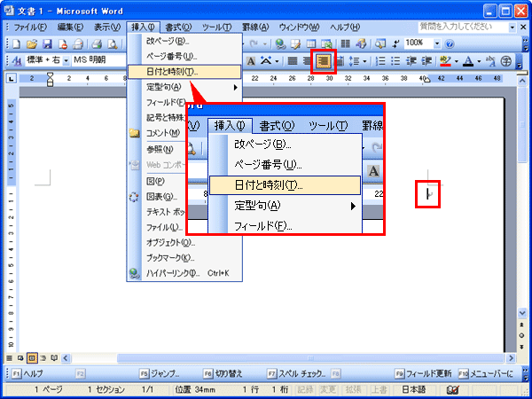Click 日本語 language indicator in status bar
532x399 pixels.
pos(413,390)
